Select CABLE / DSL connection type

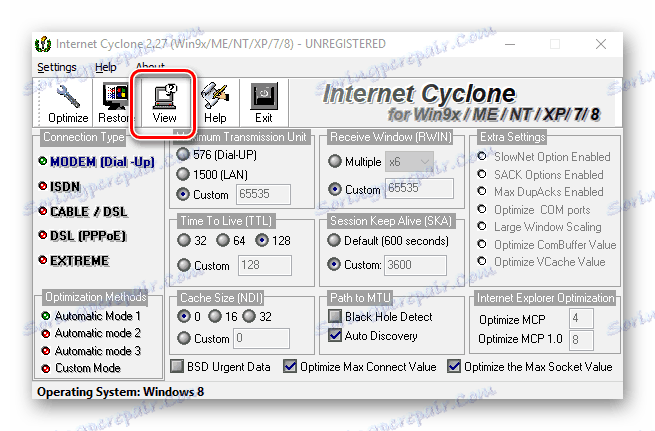click(83, 211)
